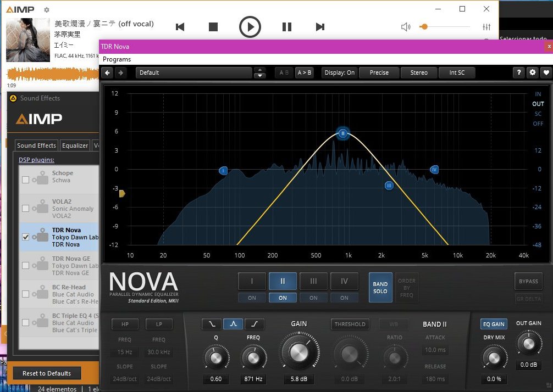The image size is (553, 392).
Task: Select band I node on graph
Action: click(223, 171)
